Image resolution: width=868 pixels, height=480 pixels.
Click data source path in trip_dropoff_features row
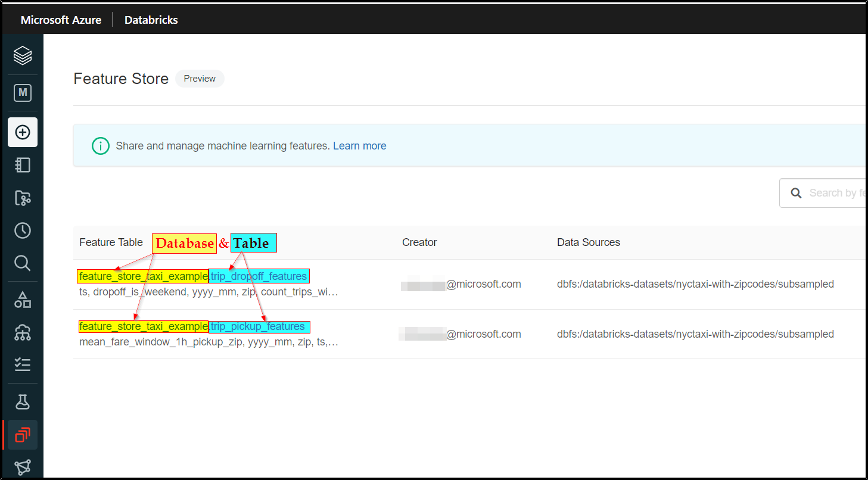click(x=695, y=285)
